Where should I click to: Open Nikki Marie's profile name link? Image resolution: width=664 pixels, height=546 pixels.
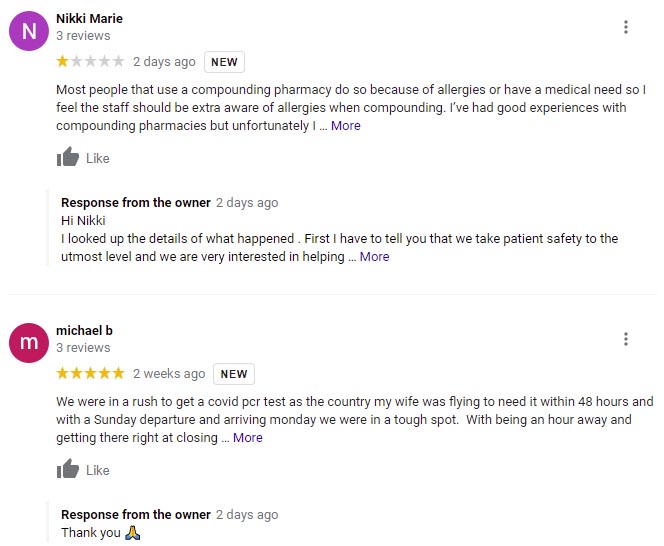click(89, 18)
